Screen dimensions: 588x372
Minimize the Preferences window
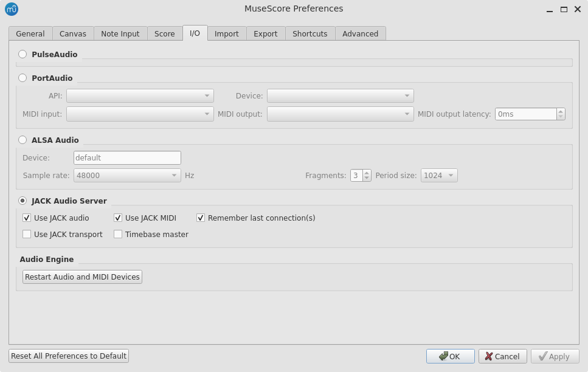[x=550, y=10]
